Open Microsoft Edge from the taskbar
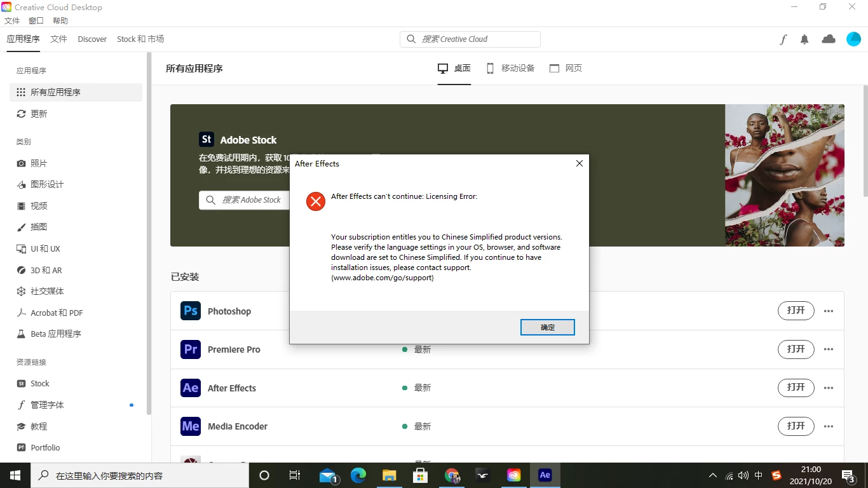 coord(358,475)
